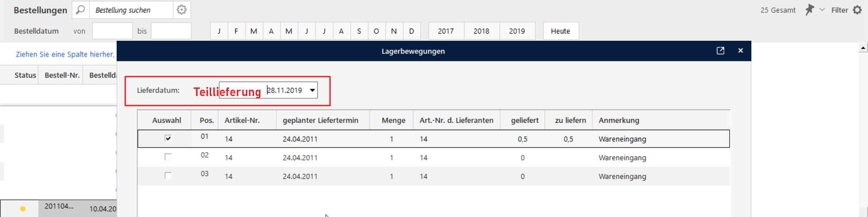Pop out the Lagerbewegungen dialog to new window

pos(721,51)
